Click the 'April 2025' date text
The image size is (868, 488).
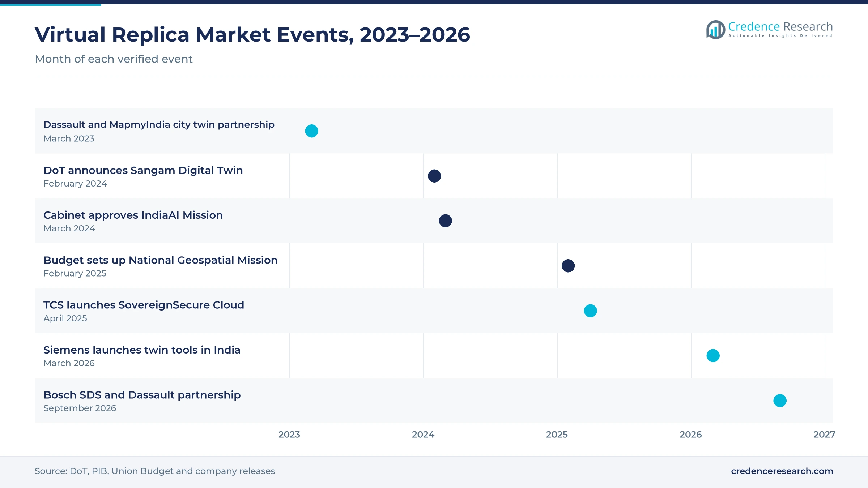[x=65, y=318]
